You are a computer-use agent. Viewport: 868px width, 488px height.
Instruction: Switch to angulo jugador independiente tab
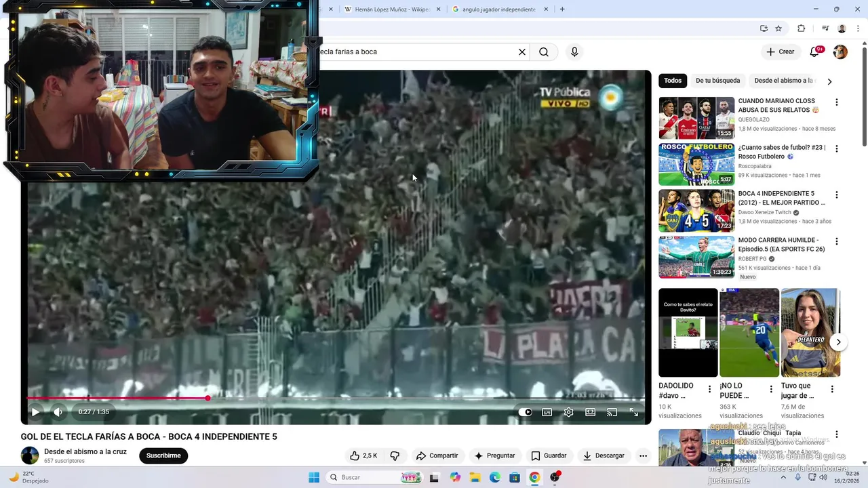(x=498, y=9)
